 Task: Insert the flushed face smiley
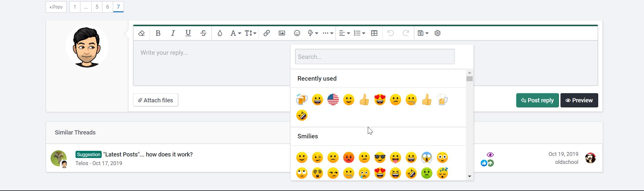coord(442,157)
